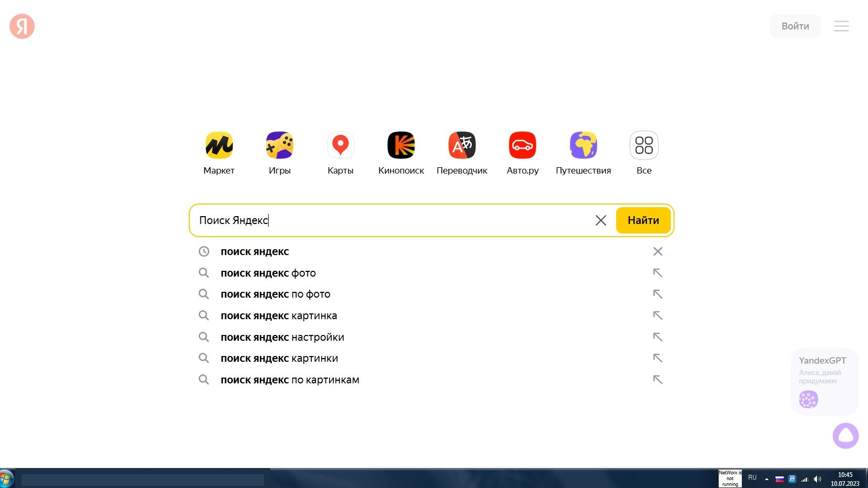Insert 'поиск яндекс по картинкам' via arrow

(x=658, y=380)
